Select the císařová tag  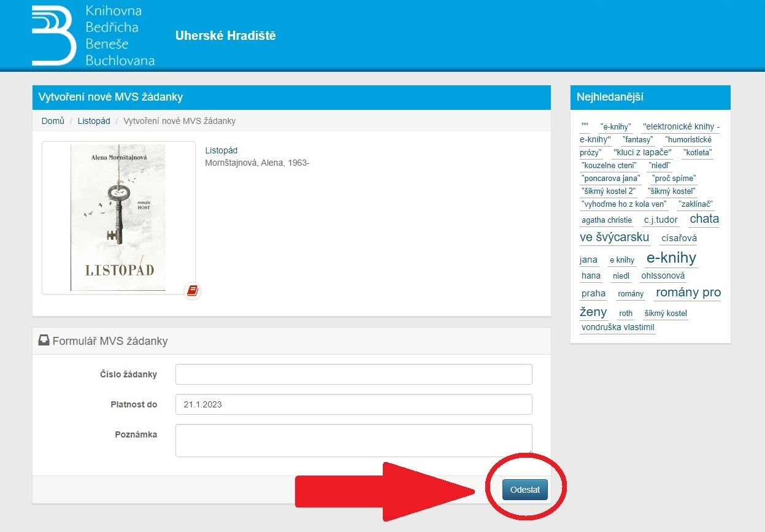(679, 238)
